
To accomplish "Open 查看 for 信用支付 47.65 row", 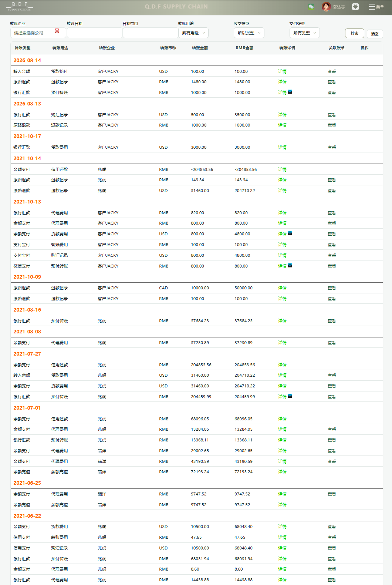I will tap(332, 537).
